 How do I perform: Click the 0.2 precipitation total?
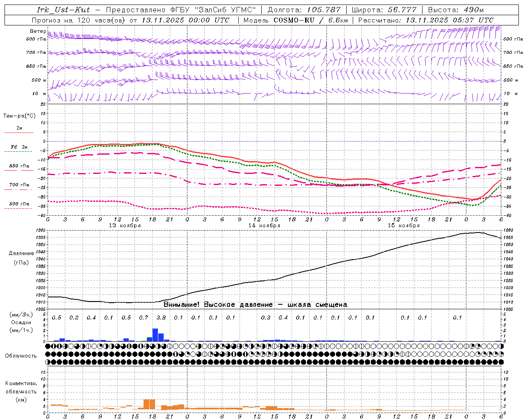(74, 317)
